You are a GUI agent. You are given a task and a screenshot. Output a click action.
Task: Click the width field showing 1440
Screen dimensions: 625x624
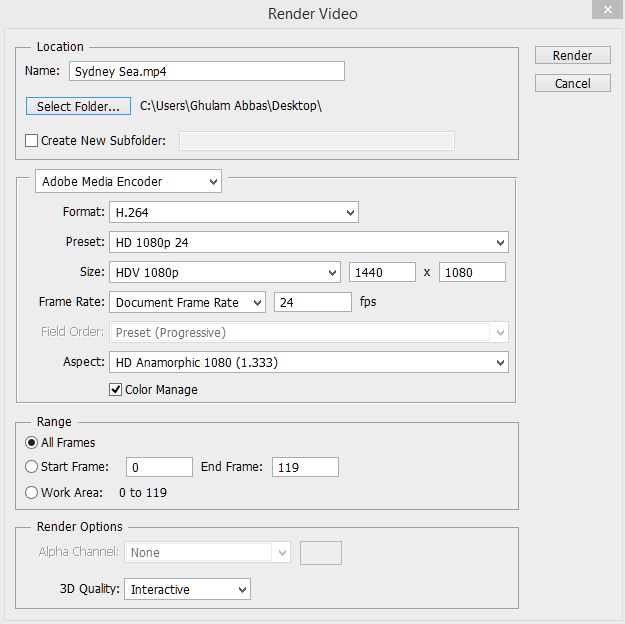(382, 272)
